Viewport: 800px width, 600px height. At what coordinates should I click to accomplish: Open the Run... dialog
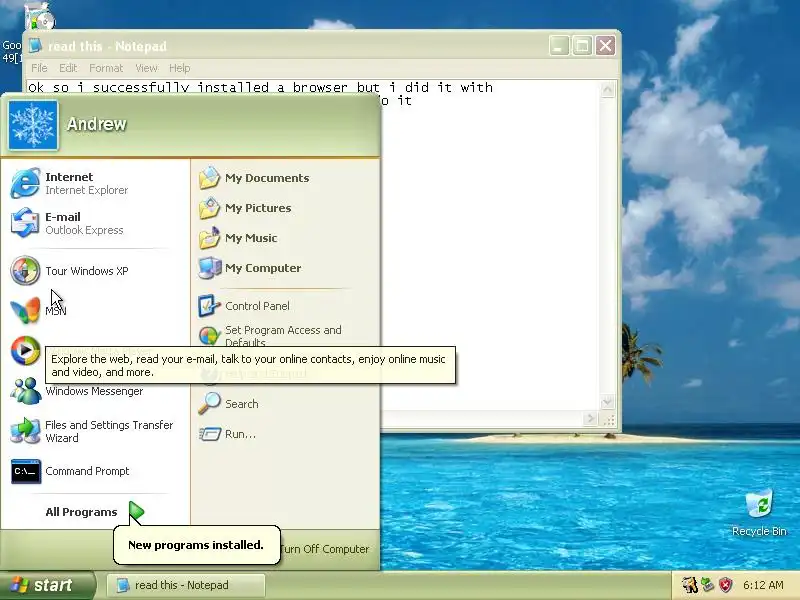coord(286,434)
